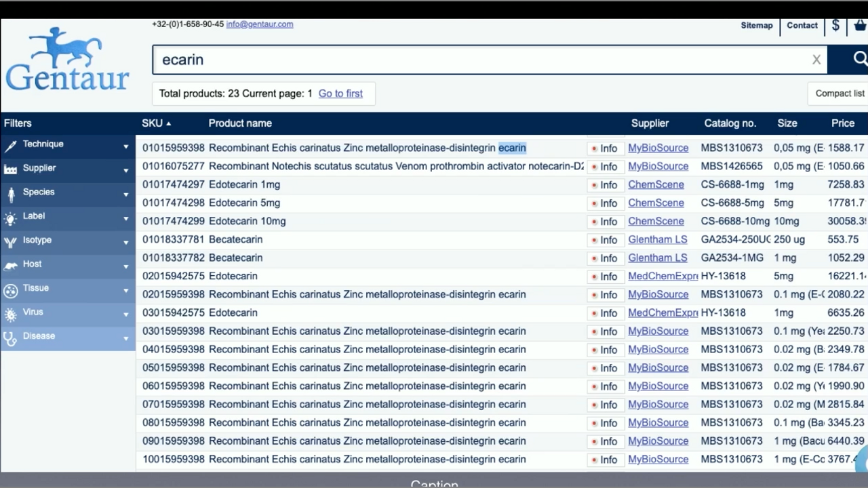Image resolution: width=868 pixels, height=488 pixels.
Task: Click the dollar currency icon
Action: tap(835, 25)
